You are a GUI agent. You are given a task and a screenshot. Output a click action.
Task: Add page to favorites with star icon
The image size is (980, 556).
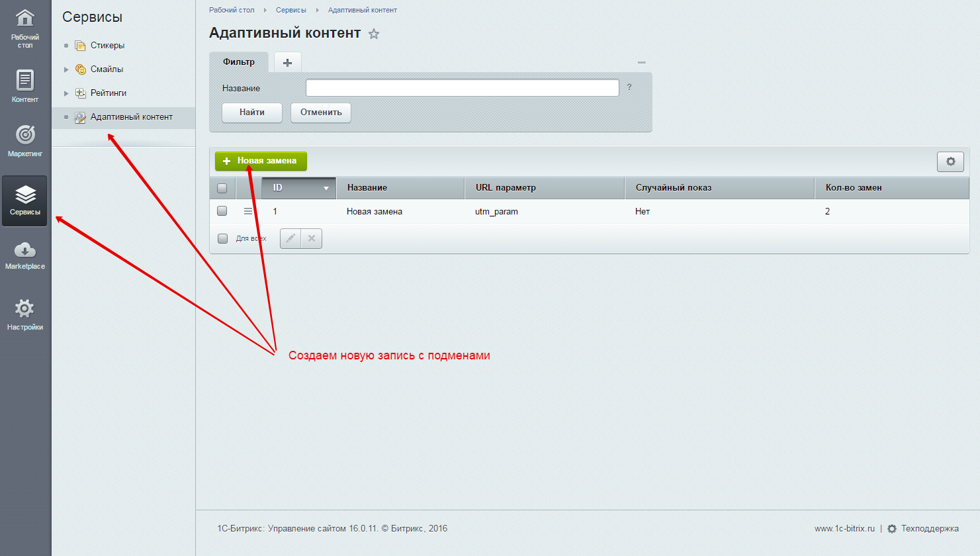374,34
